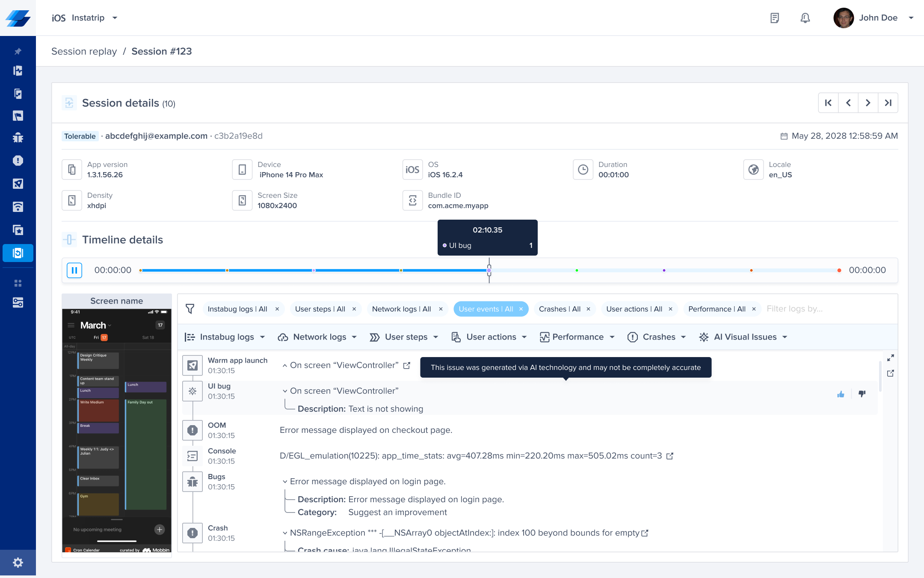Screen dimensions: 924x578
Task: Expand the logs panel to fullscreen
Action: [891, 358]
